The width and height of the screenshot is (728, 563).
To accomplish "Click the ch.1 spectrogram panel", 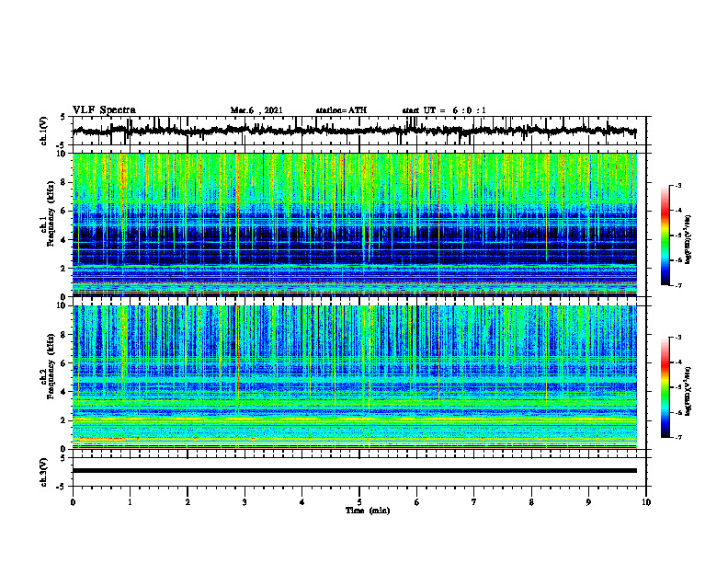I will (354, 224).
